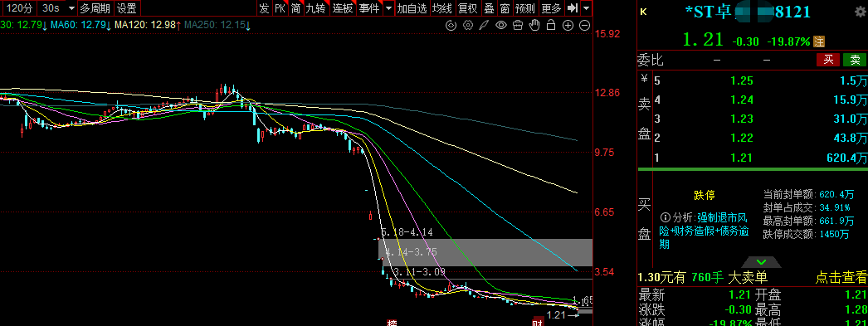Open the 设置 settings button in toolbar
The width and height of the screenshot is (868, 326).
click(127, 7)
